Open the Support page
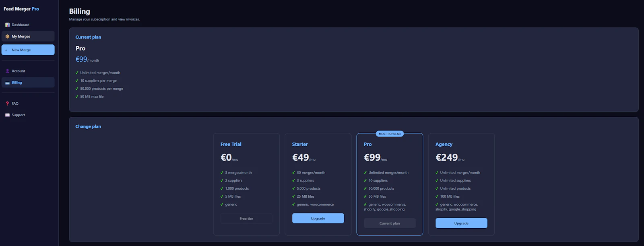The height and width of the screenshot is (246, 644). pyautogui.click(x=28, y=115)
